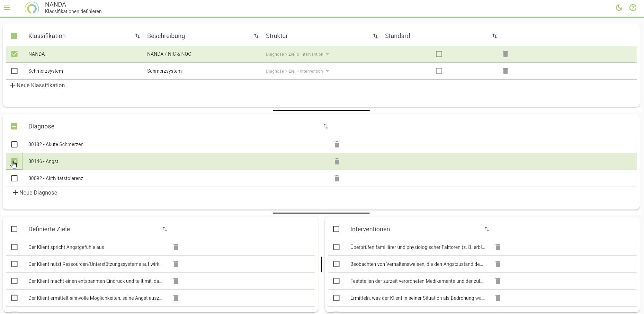The height and width of the screenshot is (314, 644).
Task: Click the splitter between Ziele and Interventionen
Action: click(x=321, y=264)
